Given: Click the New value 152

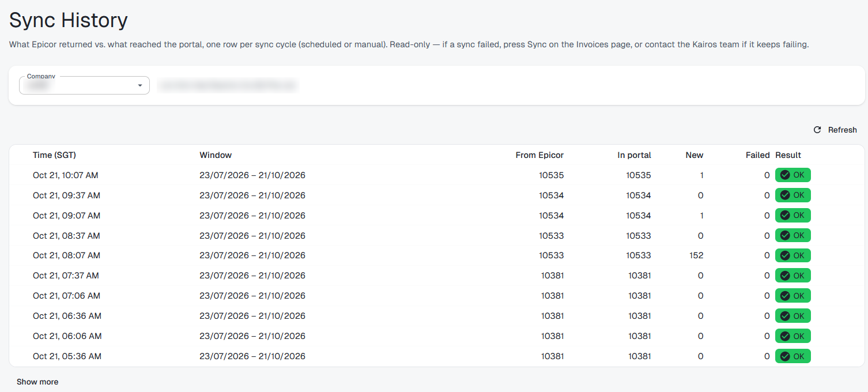Looking at the screenshot, I should pyautogui.click(x=696, y=255).
